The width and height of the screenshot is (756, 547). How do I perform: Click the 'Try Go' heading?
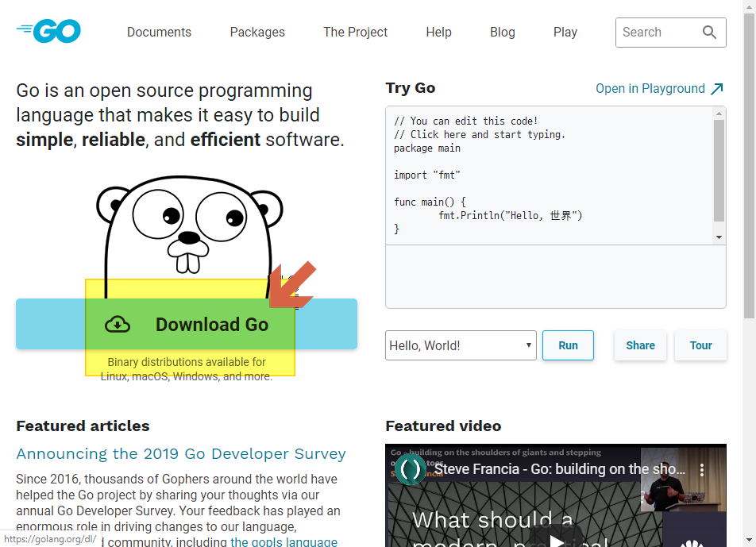point(411,88)
